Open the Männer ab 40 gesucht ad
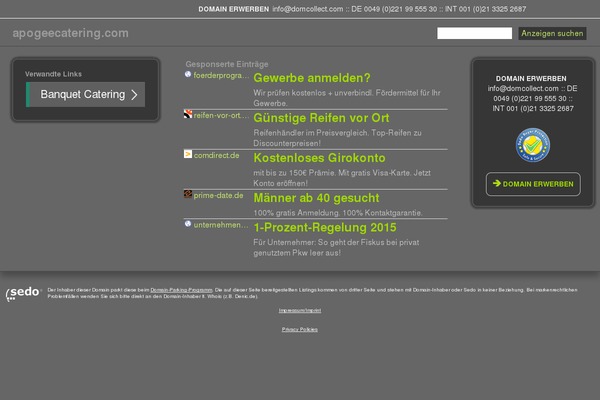The height and width of the screenshot is (400, 600). tap(316, 198)
